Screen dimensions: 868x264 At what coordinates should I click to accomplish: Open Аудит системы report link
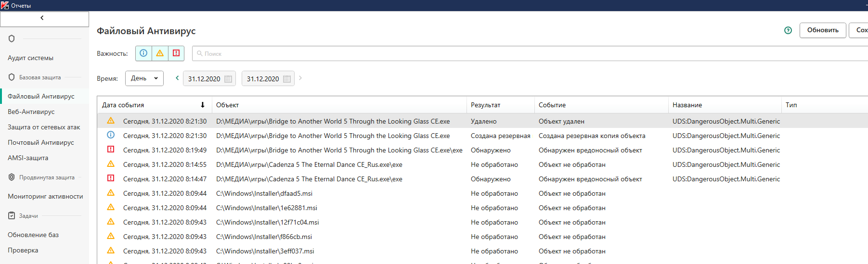tap(31, 58)
